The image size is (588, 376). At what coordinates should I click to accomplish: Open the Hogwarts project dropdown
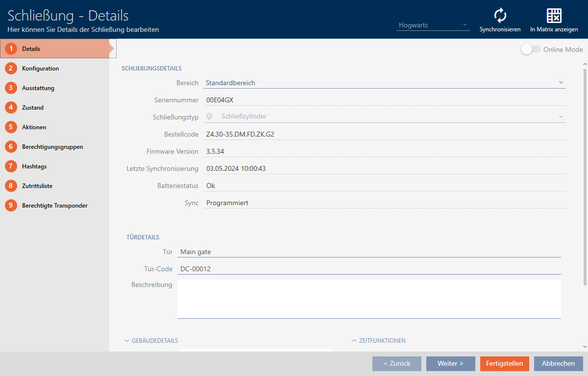[x=433, y=25]
